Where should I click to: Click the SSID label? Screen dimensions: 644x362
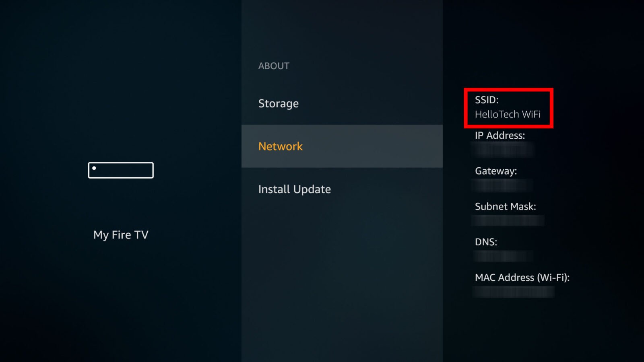(487, 100)
